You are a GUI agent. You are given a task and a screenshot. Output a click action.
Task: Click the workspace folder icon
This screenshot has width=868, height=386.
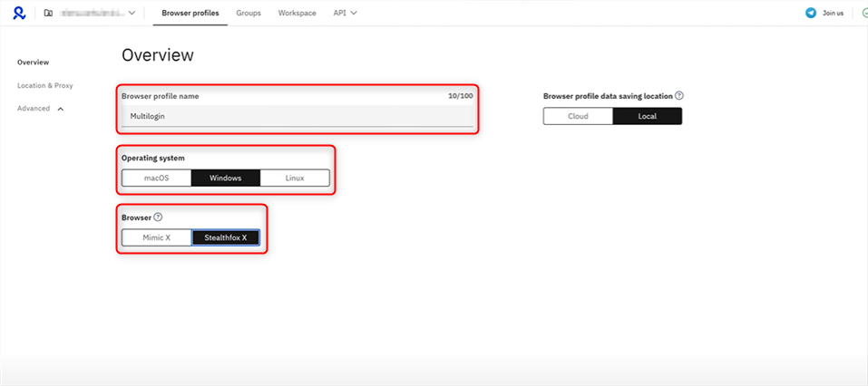point(48,13)
